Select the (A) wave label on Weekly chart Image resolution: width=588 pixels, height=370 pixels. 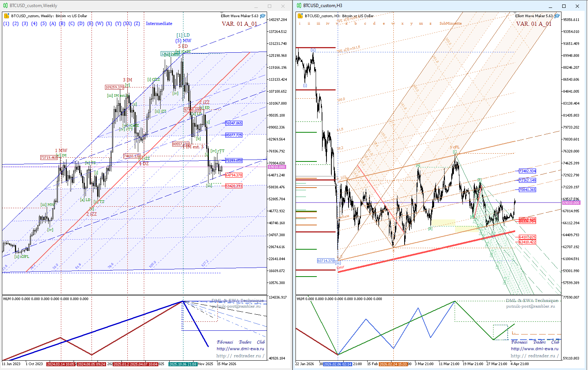pyautogui.click(x=53, y=24)
